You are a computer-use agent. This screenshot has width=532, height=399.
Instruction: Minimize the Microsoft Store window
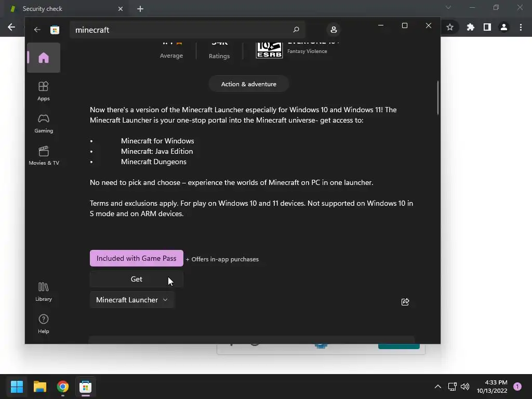381,25
